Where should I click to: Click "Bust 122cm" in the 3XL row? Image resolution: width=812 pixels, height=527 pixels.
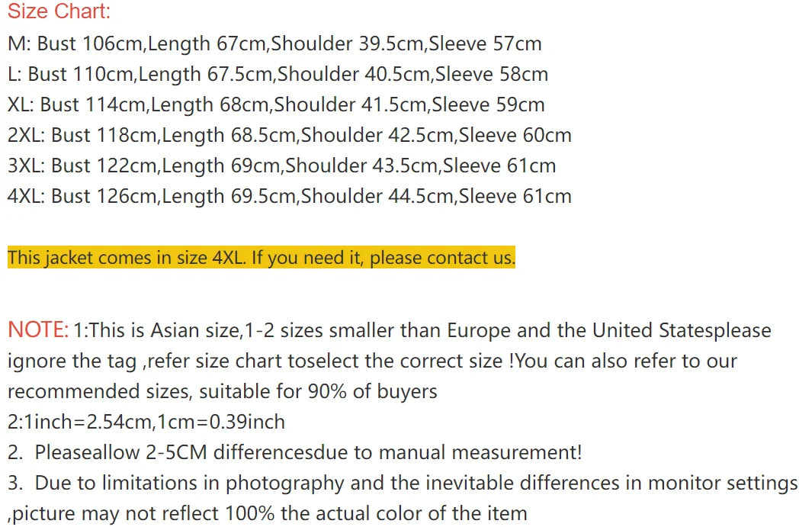tap(104, 165)
